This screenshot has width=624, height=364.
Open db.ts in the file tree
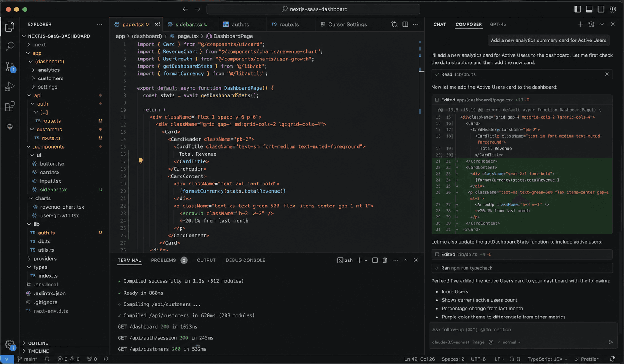pyautogui.click(x=44, y=241)
